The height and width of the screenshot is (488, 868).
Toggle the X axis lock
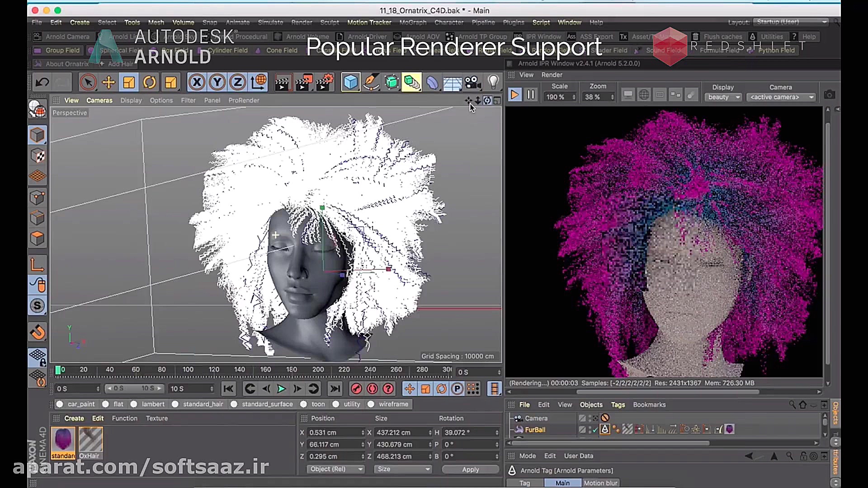197,82
